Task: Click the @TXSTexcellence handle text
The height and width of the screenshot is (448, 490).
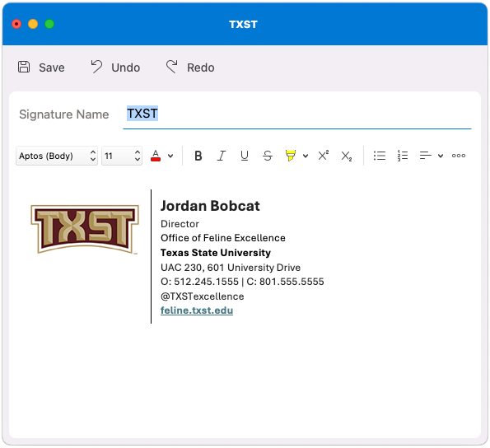Action: tap(203, 296)
